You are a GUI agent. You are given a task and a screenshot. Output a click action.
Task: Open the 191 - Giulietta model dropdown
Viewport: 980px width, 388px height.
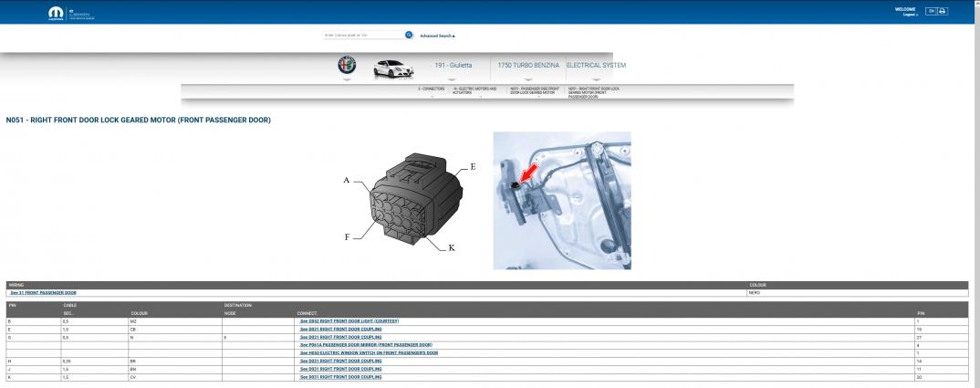click(x=454, y=65)
